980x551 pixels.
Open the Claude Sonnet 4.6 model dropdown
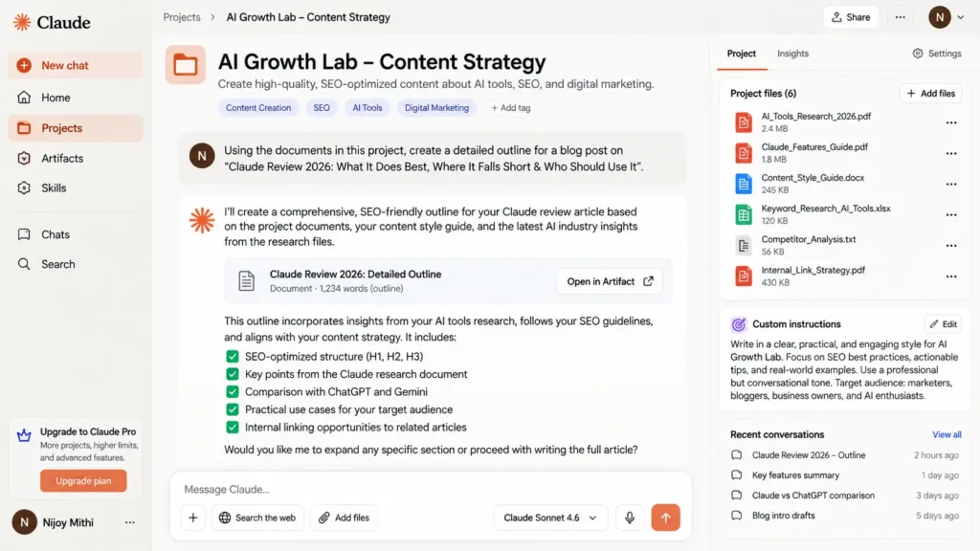point(550,518)
